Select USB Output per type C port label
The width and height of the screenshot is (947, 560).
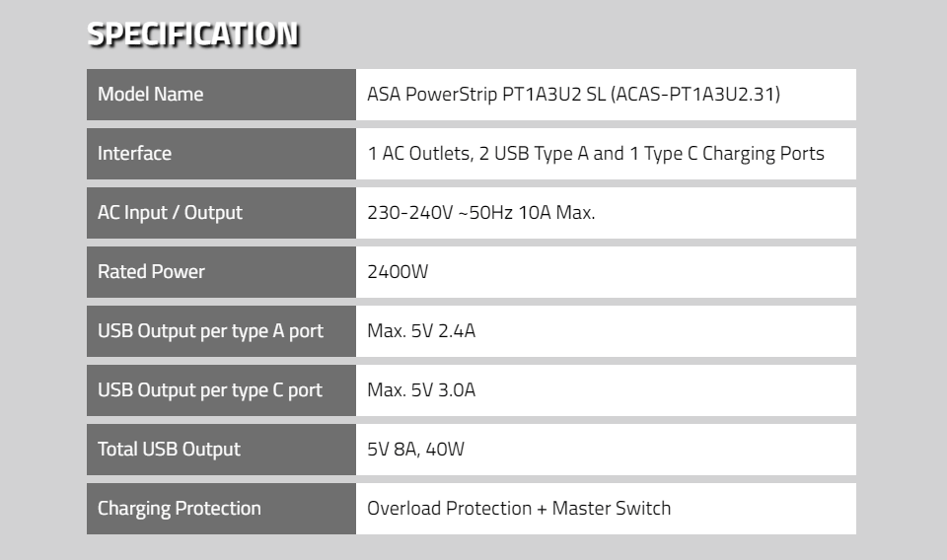click(209, 389)
